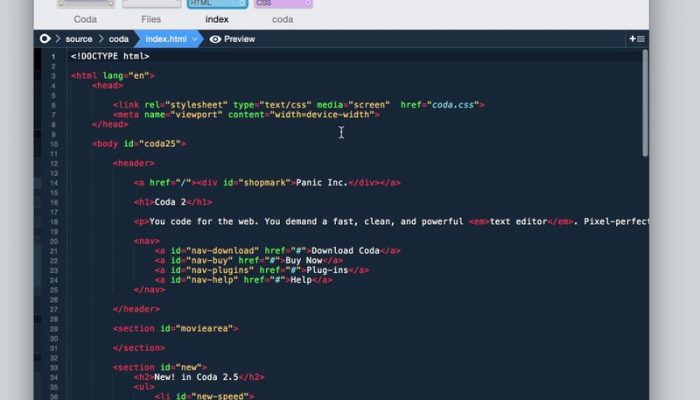The image size is (700, 400).
Task: Click the opening <nav> tag
Action: (x=146, y=241)
